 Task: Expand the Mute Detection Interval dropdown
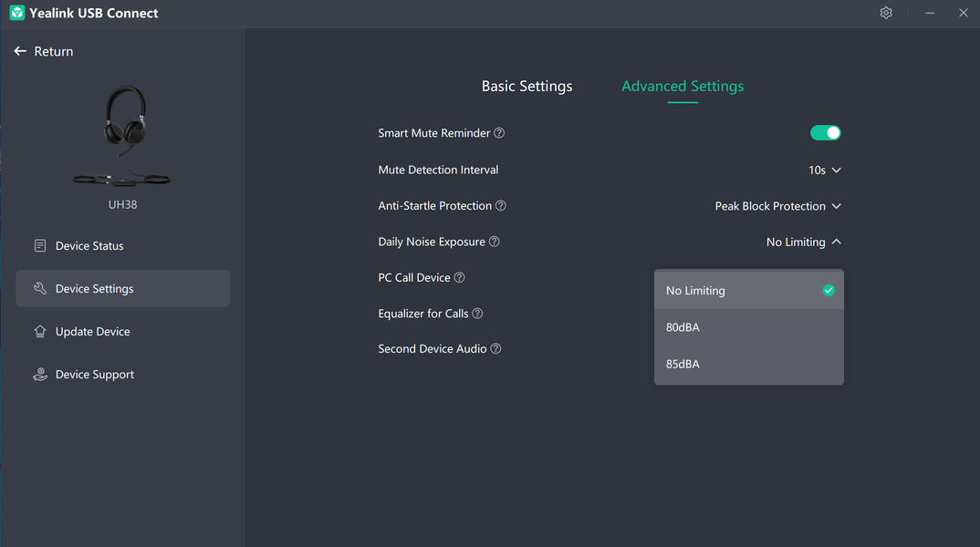(x=825, y=170)
